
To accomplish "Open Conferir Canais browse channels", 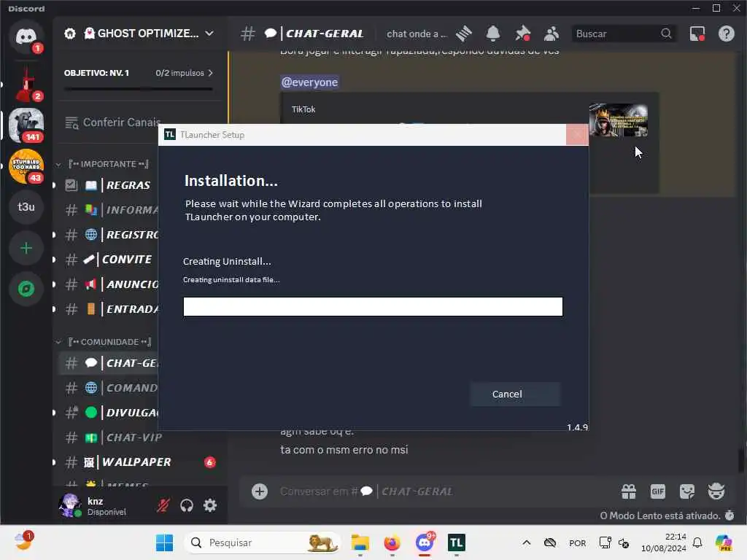I will [x=111, y=122].
